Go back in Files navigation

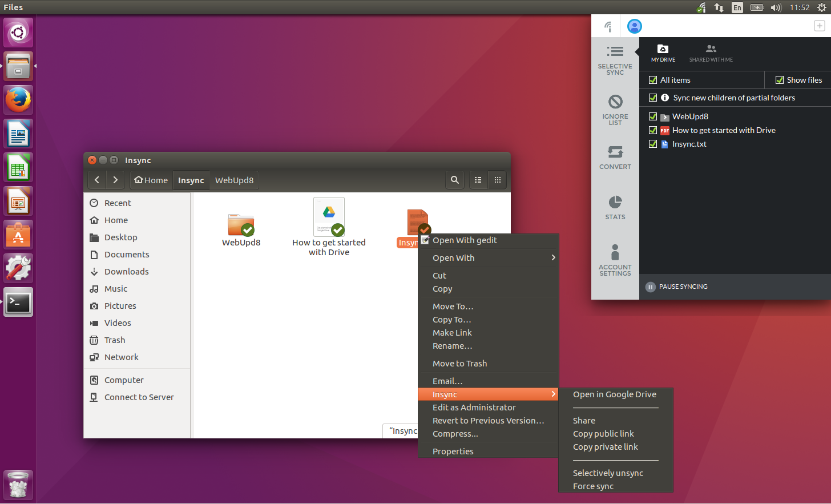97,180
